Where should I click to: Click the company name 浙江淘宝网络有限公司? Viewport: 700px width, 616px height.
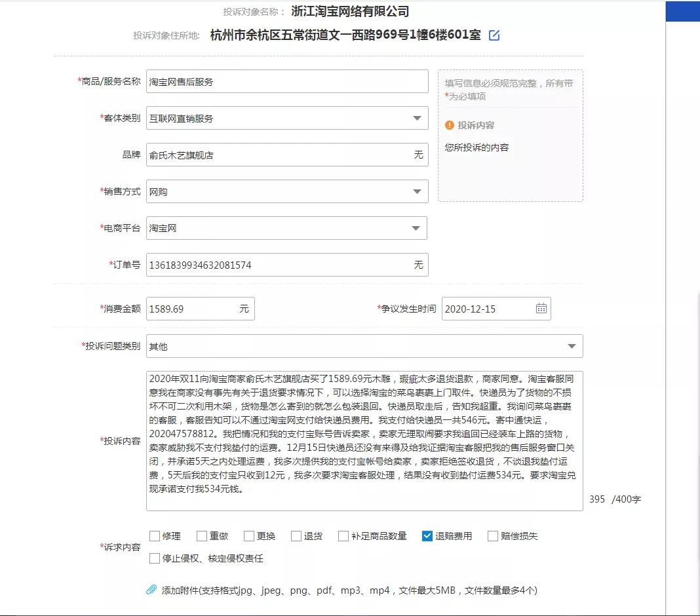tap(350, 11)
